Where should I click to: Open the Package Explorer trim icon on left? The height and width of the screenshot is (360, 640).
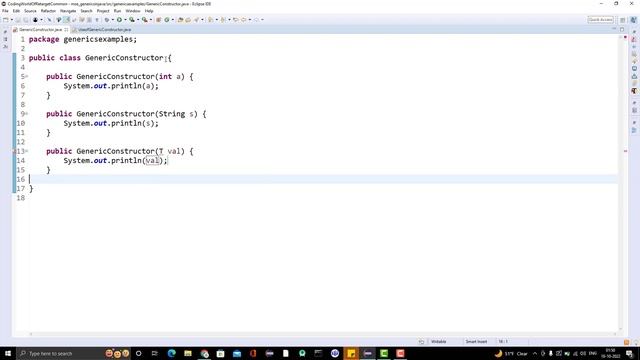pyautogui.click(x=5, y=39)
